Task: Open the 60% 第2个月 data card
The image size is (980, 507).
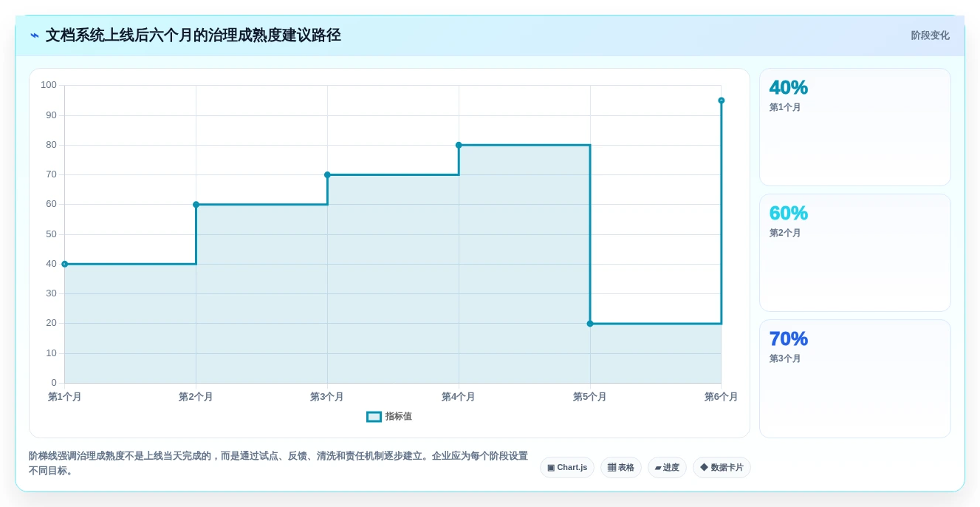Action: 855,253
